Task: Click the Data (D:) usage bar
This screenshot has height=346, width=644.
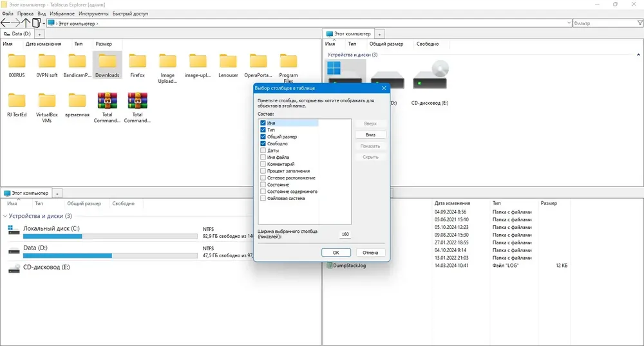Action: tap(110, 256)
